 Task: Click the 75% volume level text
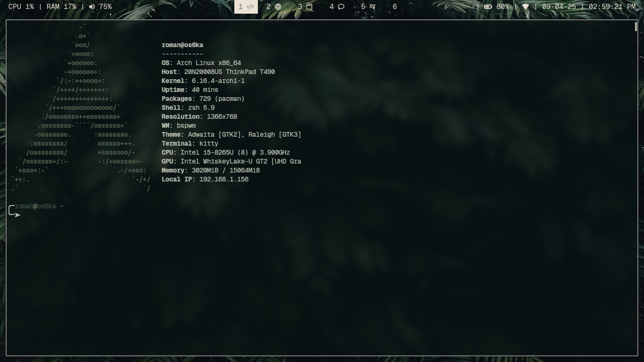click(x=105, y=7)
